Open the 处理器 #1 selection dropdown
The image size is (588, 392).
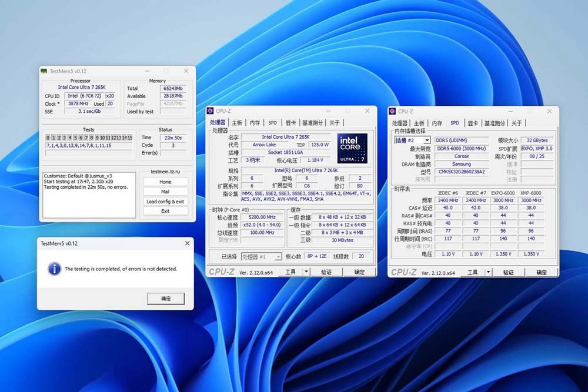(x=278, y=257)
